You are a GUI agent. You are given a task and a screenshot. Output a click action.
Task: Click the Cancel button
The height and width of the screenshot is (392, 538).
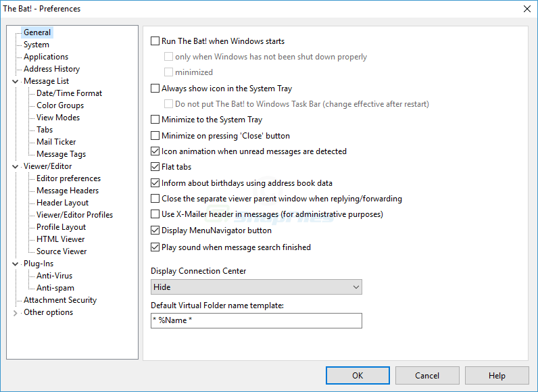[x=427, y=376]
